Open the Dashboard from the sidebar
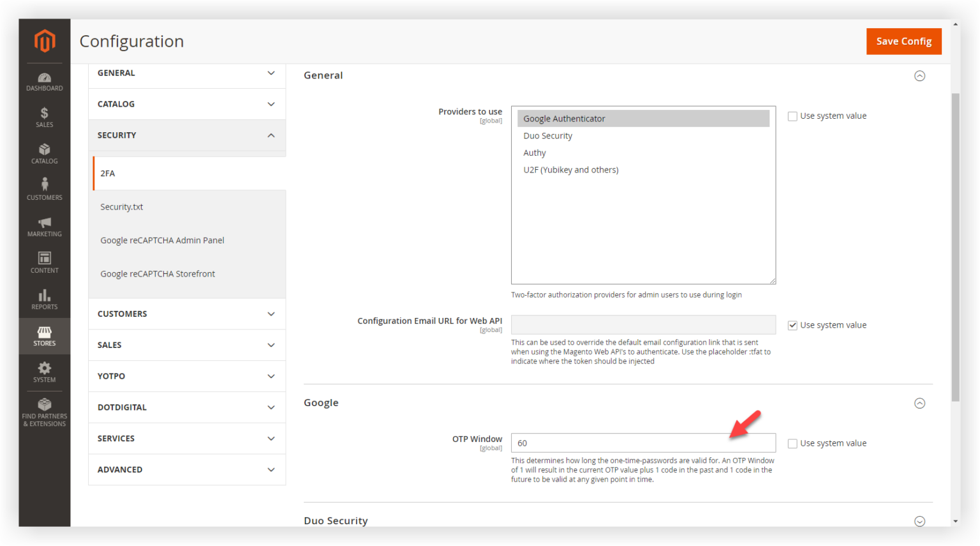 coord(44,80)
